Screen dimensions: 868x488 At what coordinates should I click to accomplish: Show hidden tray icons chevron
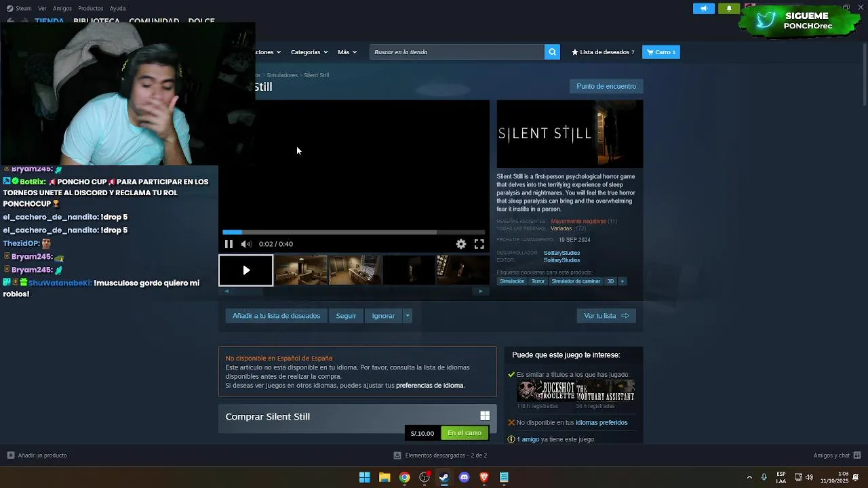[749, 477]
